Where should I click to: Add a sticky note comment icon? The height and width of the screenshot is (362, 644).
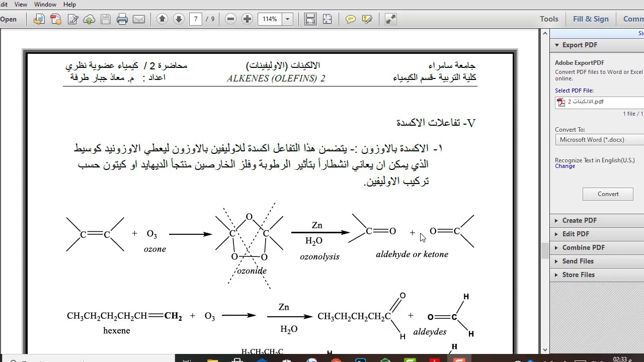(351, 19)
